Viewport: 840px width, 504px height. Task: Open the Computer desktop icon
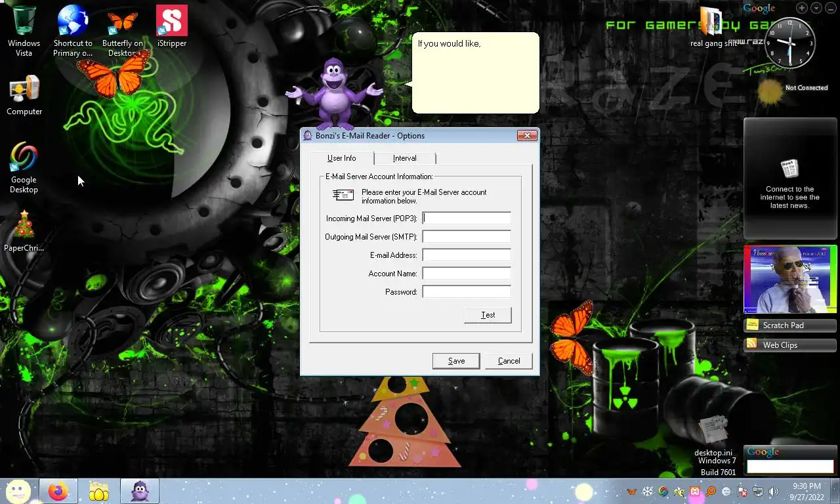point(24,95)
